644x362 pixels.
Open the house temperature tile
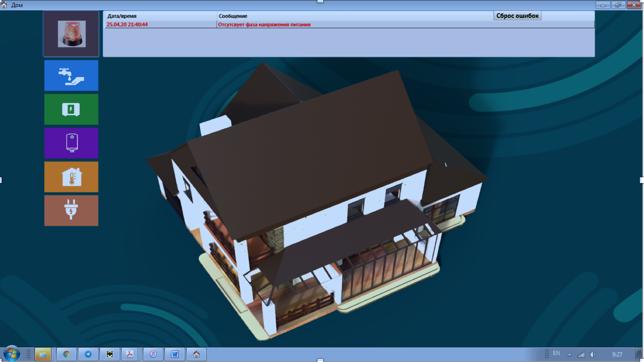click(71, 177)
